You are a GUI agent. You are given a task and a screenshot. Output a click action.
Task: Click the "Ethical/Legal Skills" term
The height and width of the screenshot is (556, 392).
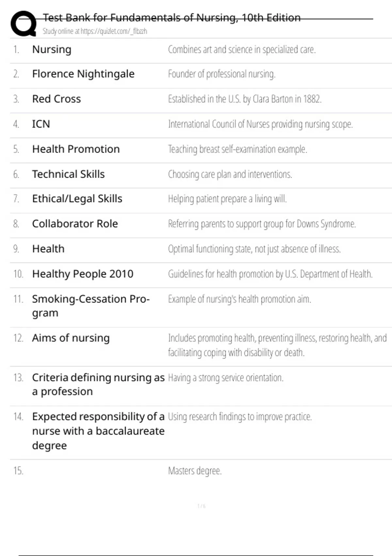click(x=77, y=199)
